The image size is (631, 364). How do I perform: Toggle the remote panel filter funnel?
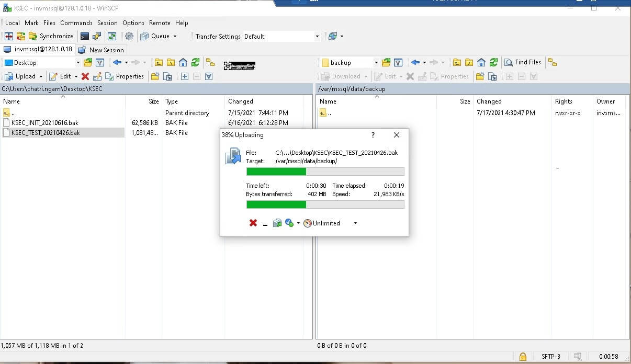pos(398,62)
